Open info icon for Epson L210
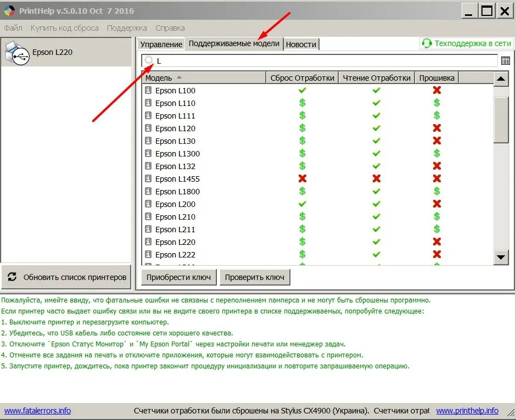The image size is (516, 420). tap(148, 216)
